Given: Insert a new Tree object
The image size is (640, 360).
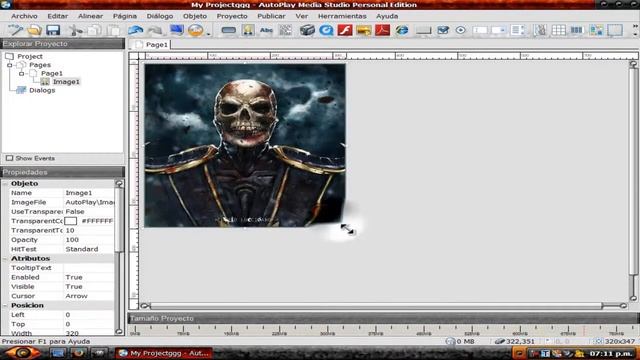Looking at the screenshot, I should [x=540, y=30].
